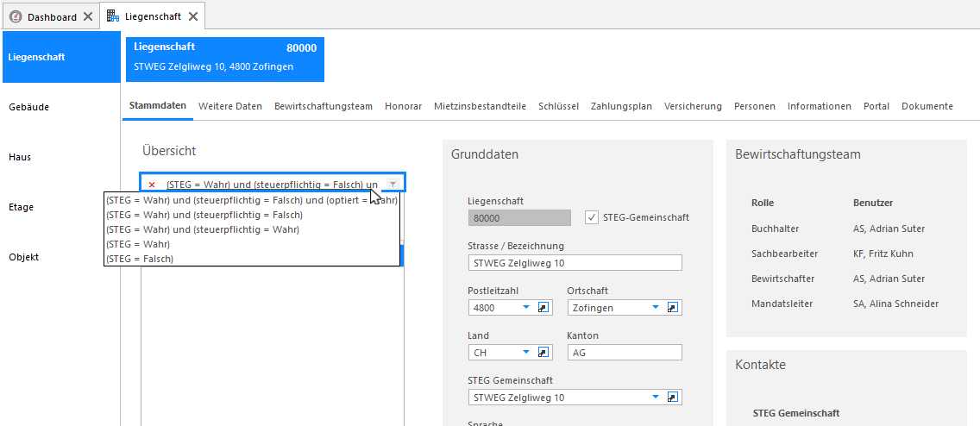980x426 pixels.
Task: Click Mandatsleiter role in Bewirtschaftungsteam
Action: (x=782, y=304)
